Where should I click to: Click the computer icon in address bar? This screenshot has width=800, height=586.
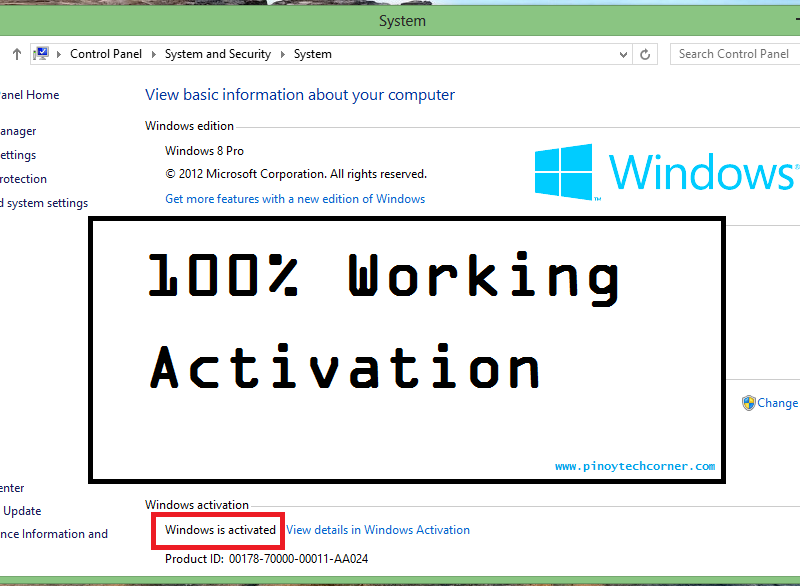[x=41, y=54]
